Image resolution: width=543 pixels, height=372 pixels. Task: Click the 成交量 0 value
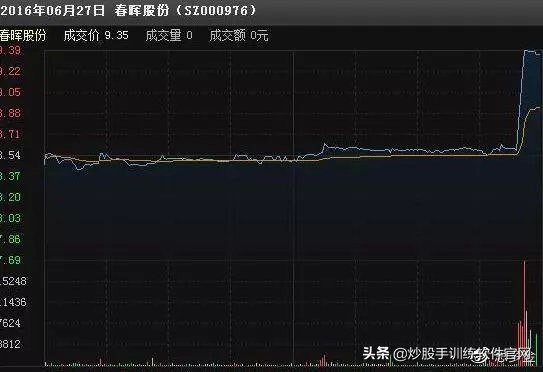pos(169,35)
